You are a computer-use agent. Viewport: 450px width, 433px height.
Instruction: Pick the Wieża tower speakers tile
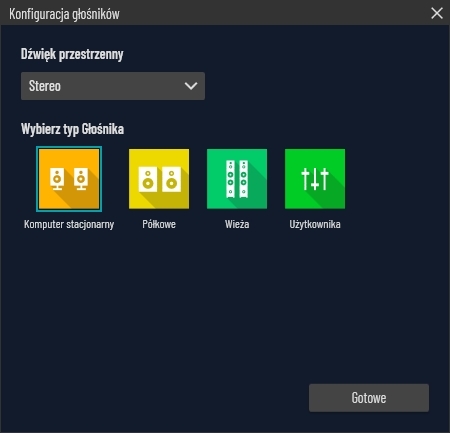[237, 179]
